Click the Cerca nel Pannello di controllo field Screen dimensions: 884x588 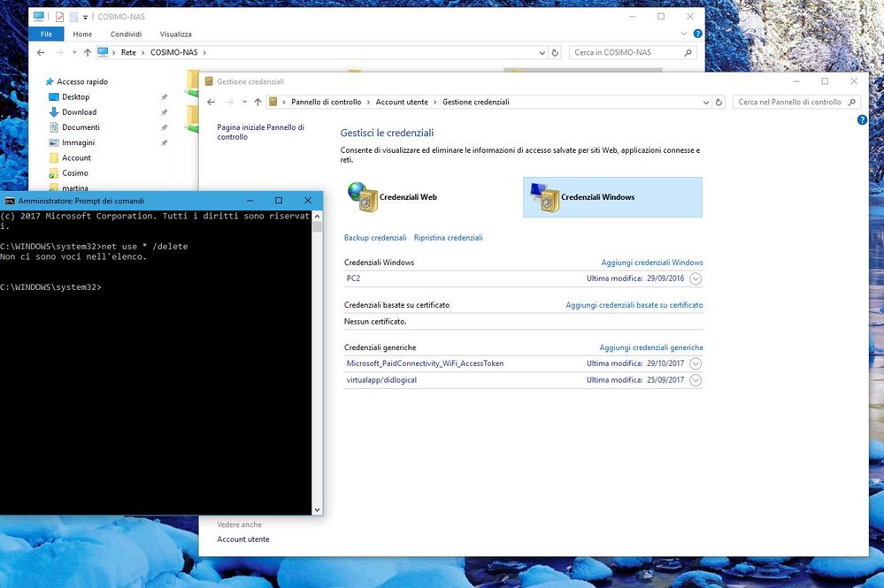790,102
